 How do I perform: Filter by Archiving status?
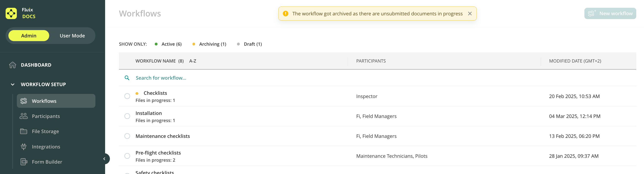pos(212,44)
